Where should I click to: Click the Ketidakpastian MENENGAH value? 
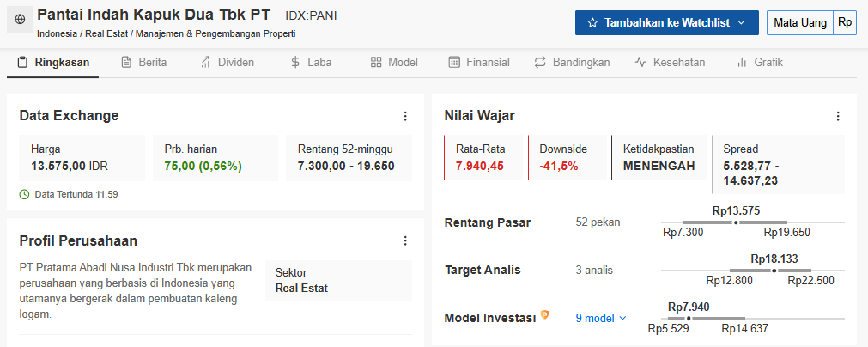click(x=659, y=166)
